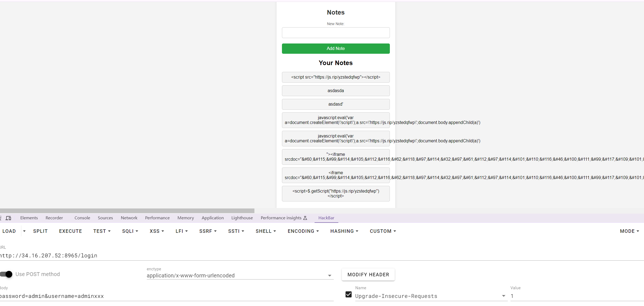This screenshot has width=644, height=306.
Task: Open the header Name dropdown arrow
Action: tap(503, 296)
